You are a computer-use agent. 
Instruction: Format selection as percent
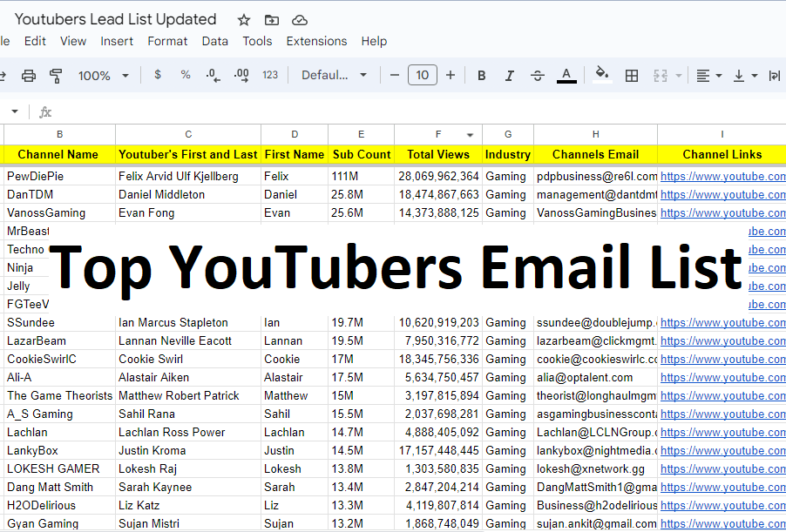coord(185,75)
